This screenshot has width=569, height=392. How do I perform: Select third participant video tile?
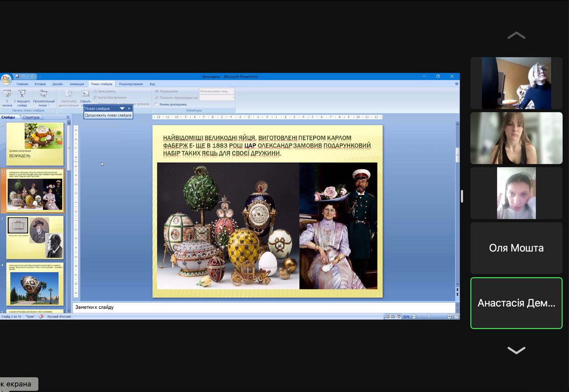(517, 193)
